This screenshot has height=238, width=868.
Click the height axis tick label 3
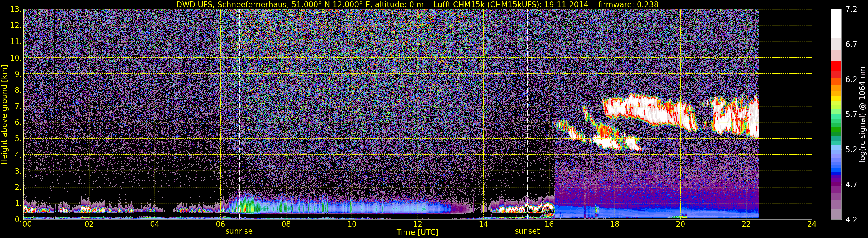point(18,171)
